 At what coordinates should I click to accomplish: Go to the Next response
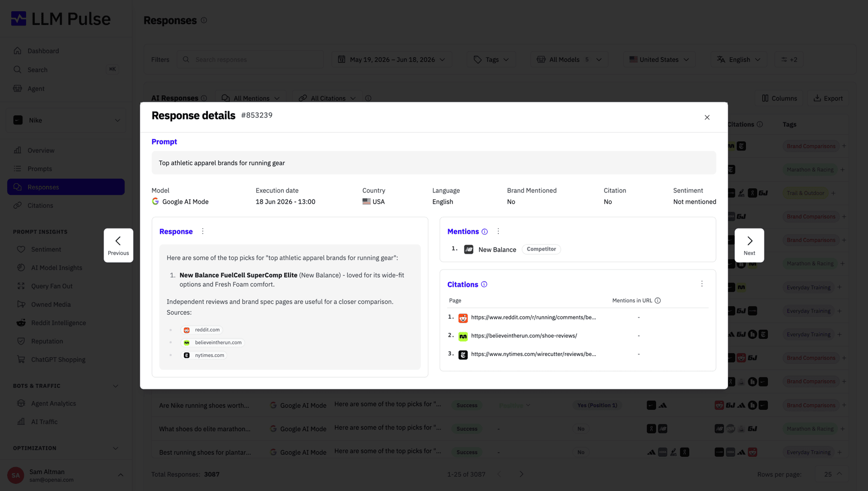(x=749, y=245)
